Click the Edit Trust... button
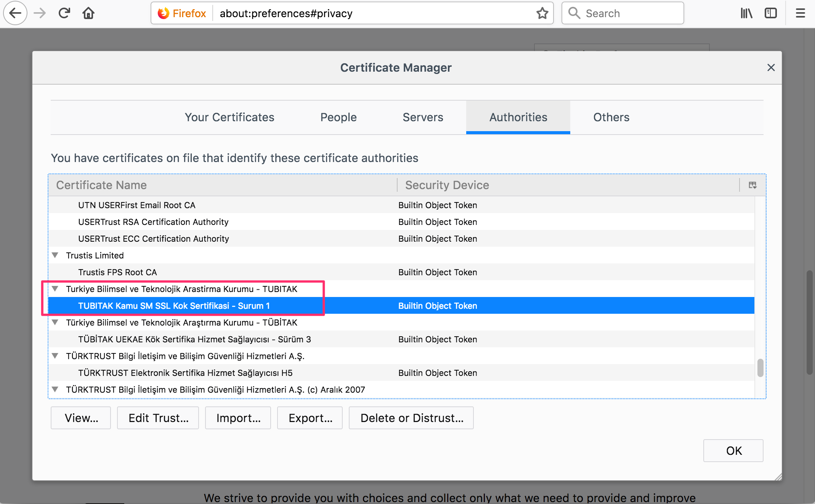Screen dimensions: 815x504 [x=158, y=418]
